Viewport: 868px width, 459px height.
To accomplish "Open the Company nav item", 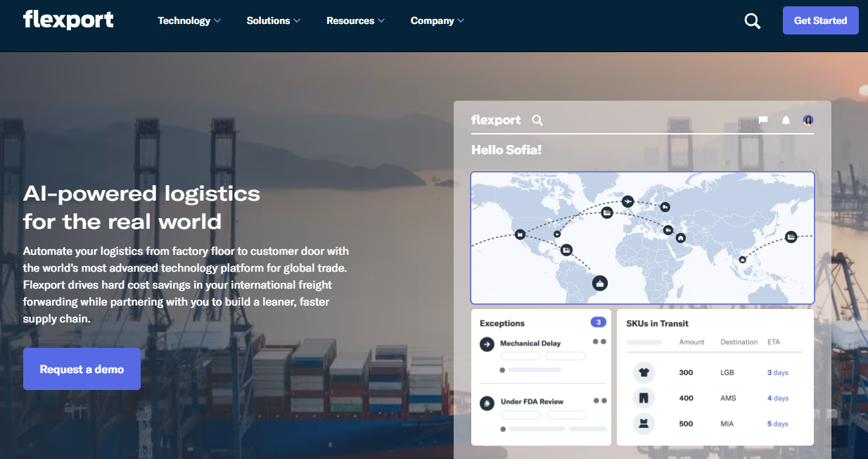I will [433, 21].
